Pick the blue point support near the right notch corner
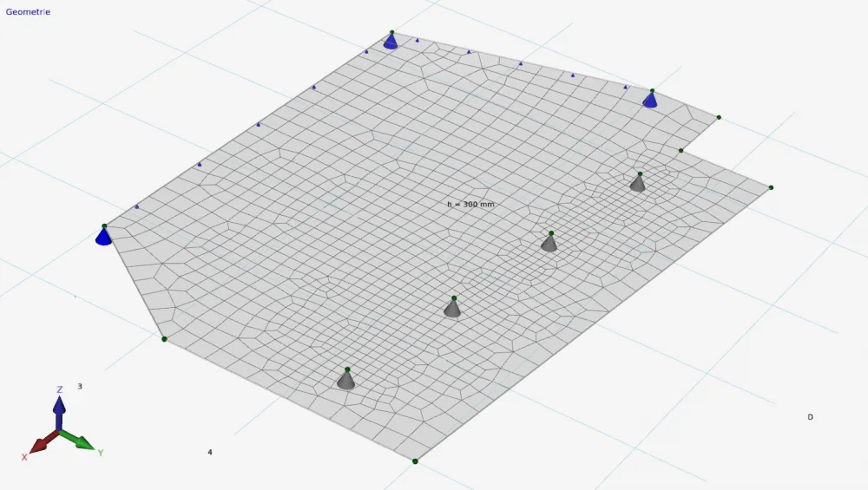This screenshot has height=490, width=868. click(x=650, y=100)
